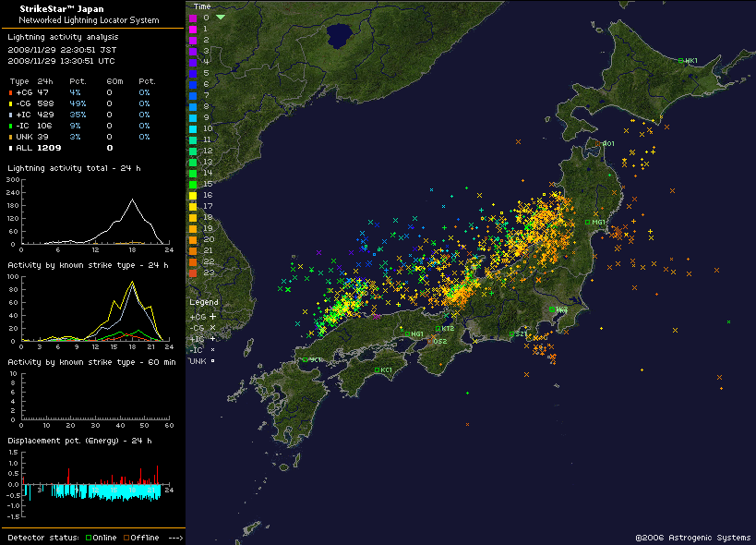Screen dimensions: 756x545
Task: Click the ALL total row in type table
Action: coord(37,148)
